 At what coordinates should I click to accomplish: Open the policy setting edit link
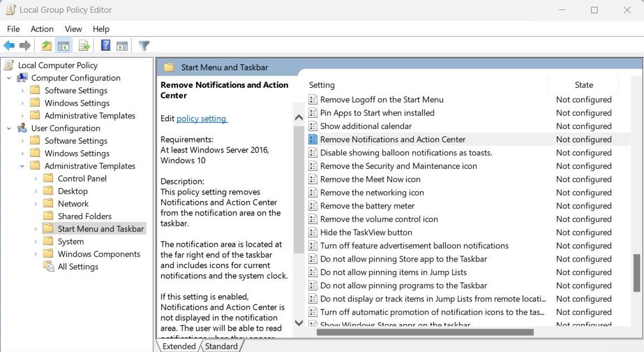click(x=201, y=118)
